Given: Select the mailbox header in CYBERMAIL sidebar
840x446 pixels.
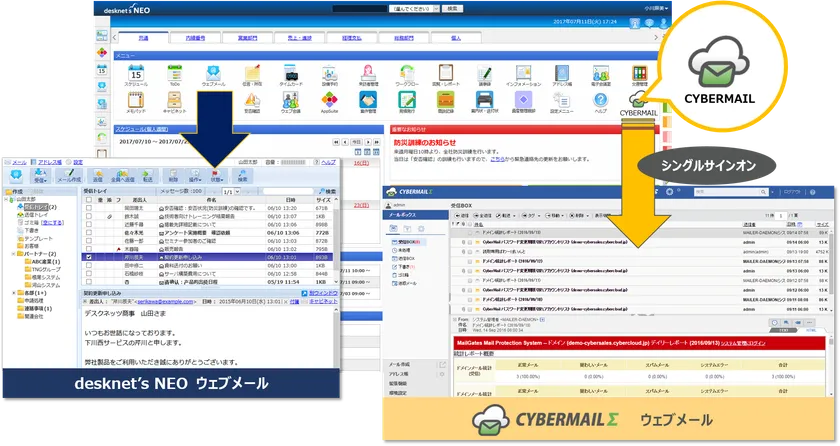Looking at the screenshot, I should click(415, 215).
